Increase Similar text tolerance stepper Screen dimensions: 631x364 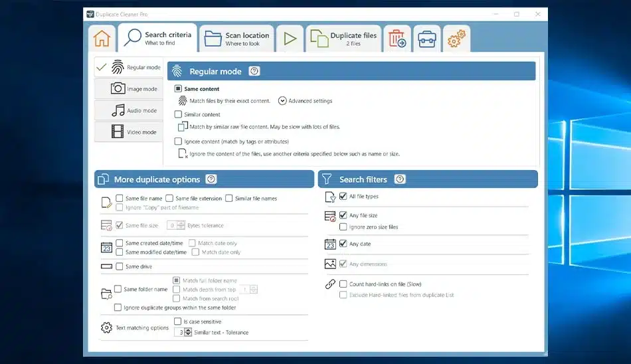coord(188,330)
